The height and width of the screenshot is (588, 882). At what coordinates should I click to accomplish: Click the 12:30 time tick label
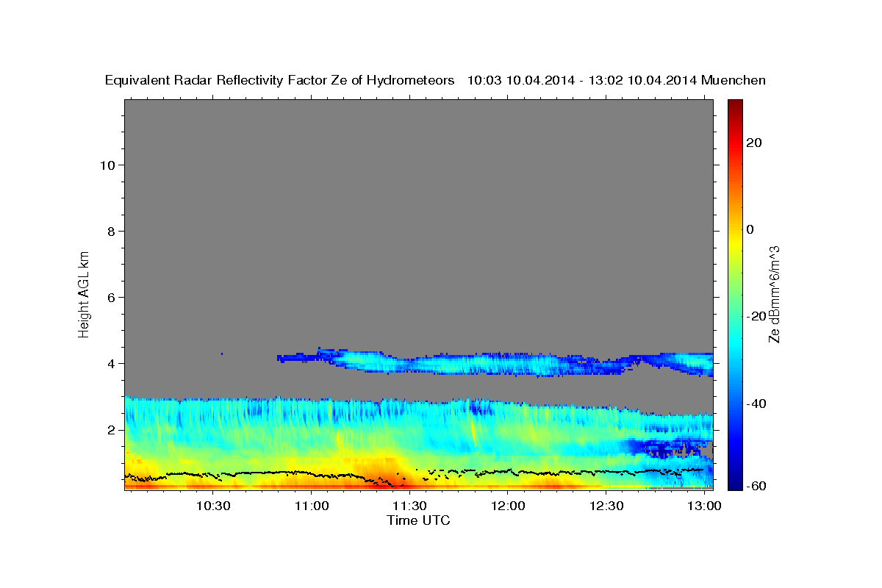coord(606,506)
